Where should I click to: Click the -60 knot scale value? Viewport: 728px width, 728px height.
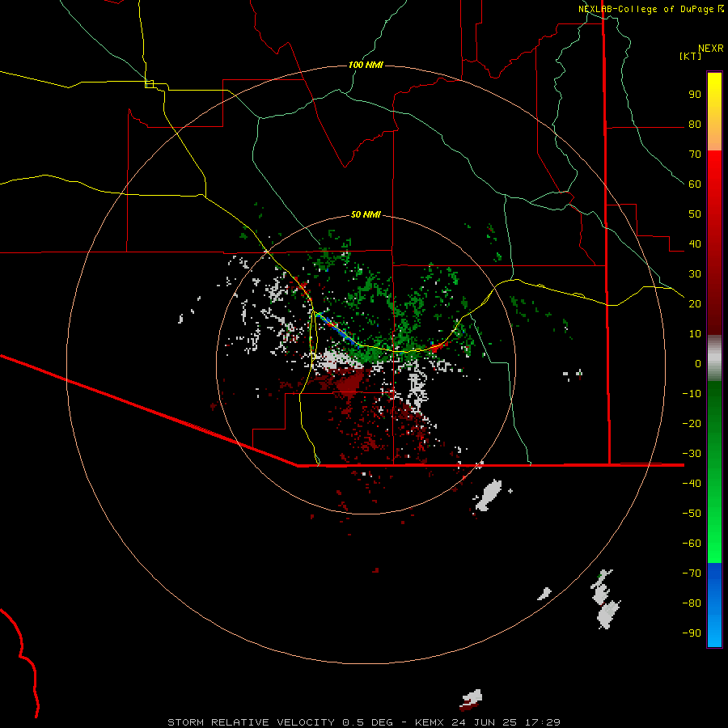[x=692, y=544]
